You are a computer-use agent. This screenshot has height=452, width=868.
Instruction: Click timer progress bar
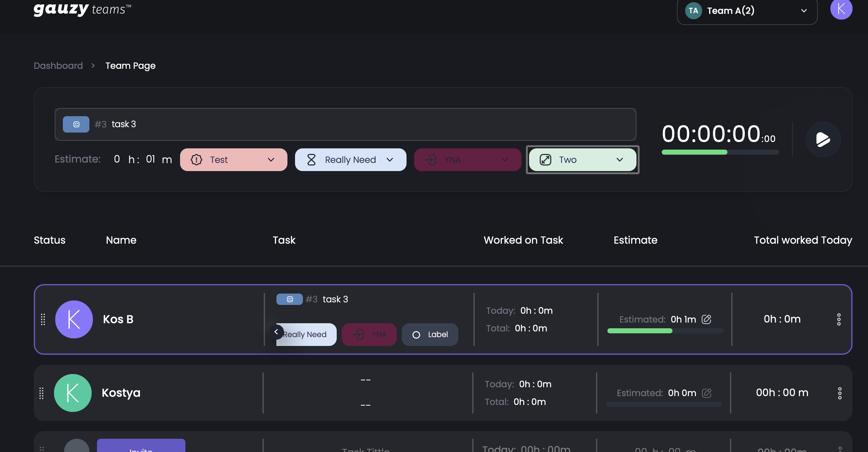click(720, 152)
